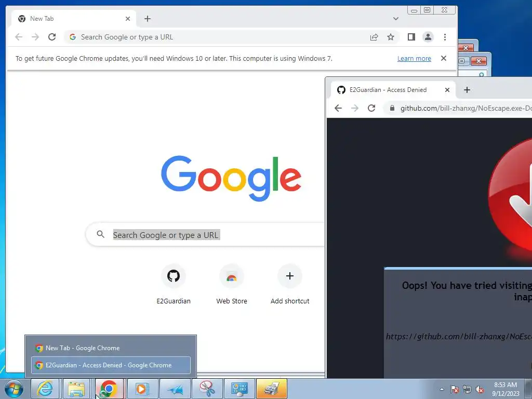Open the Windows Start menu
Viewport: 532px width, 399px height.
(x=14, y=389)
